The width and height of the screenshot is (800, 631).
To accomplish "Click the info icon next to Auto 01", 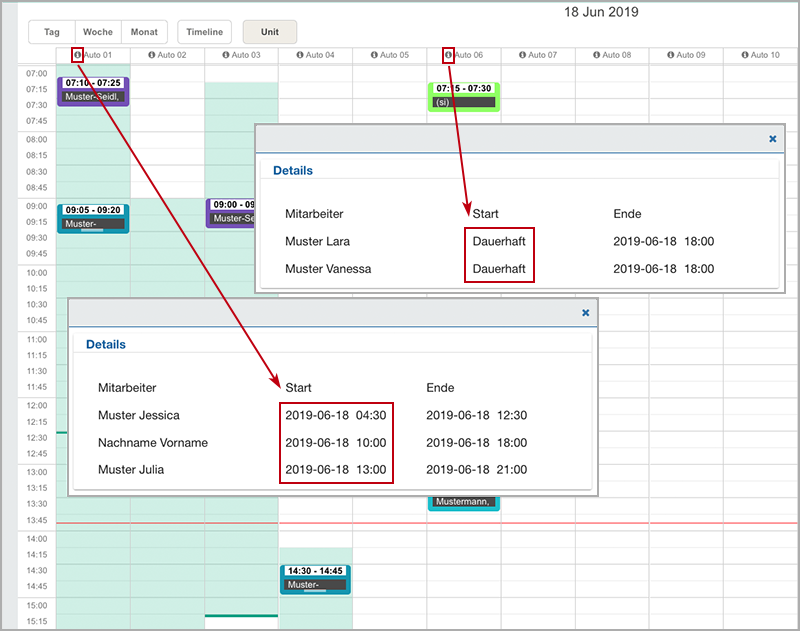I will [78, 55].
